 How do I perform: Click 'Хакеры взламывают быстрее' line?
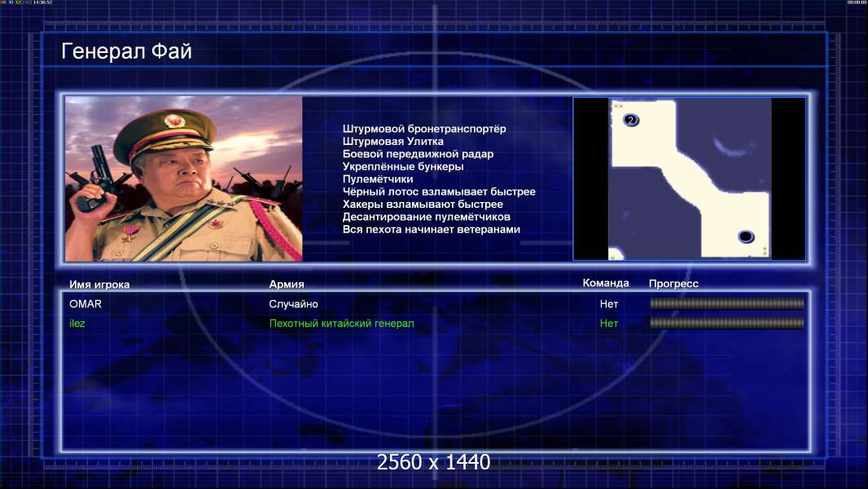coord(423,205)
